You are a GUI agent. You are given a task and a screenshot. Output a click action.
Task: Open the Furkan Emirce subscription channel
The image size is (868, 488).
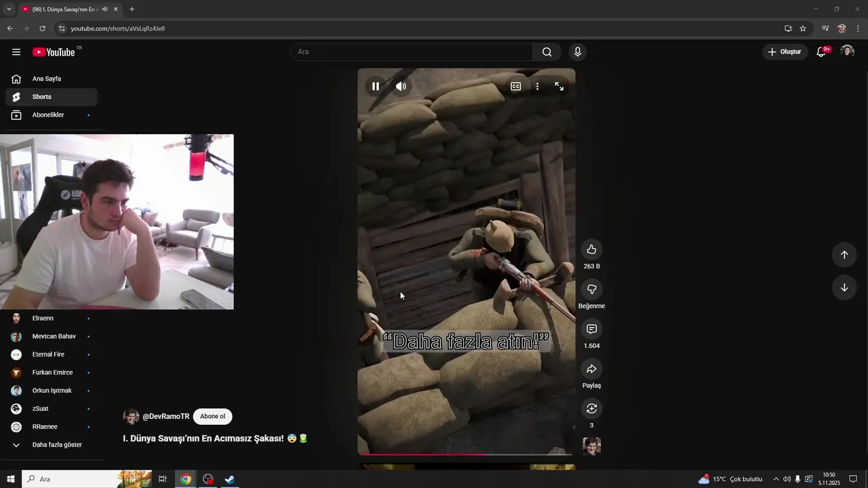click(x=52, y=373)
